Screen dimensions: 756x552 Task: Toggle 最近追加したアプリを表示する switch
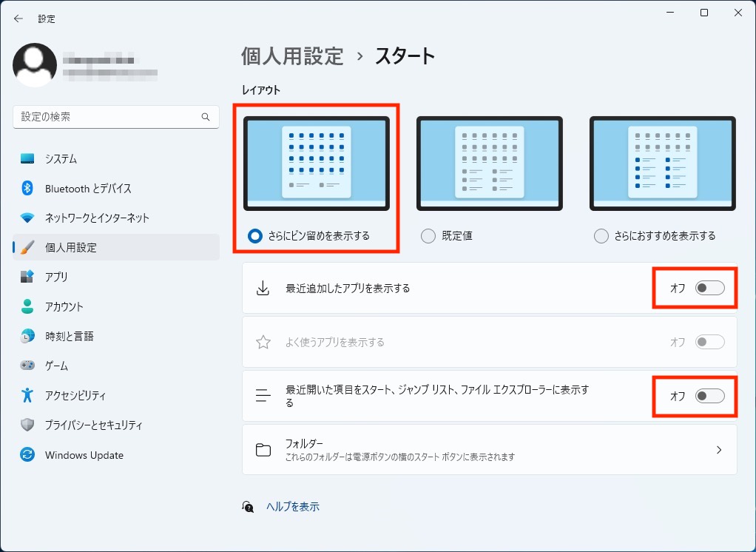click(709, 289)
